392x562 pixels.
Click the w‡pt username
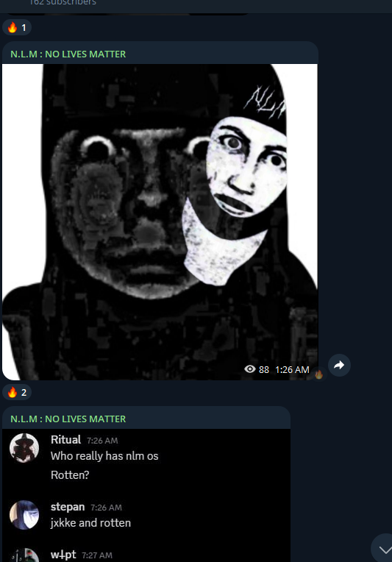[63, 555]
